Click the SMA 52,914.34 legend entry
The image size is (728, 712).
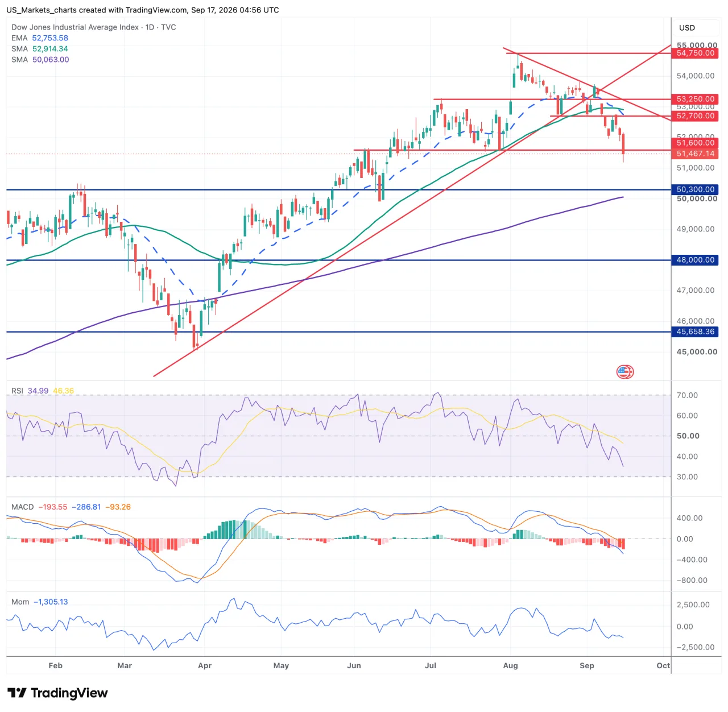point(40,49)
